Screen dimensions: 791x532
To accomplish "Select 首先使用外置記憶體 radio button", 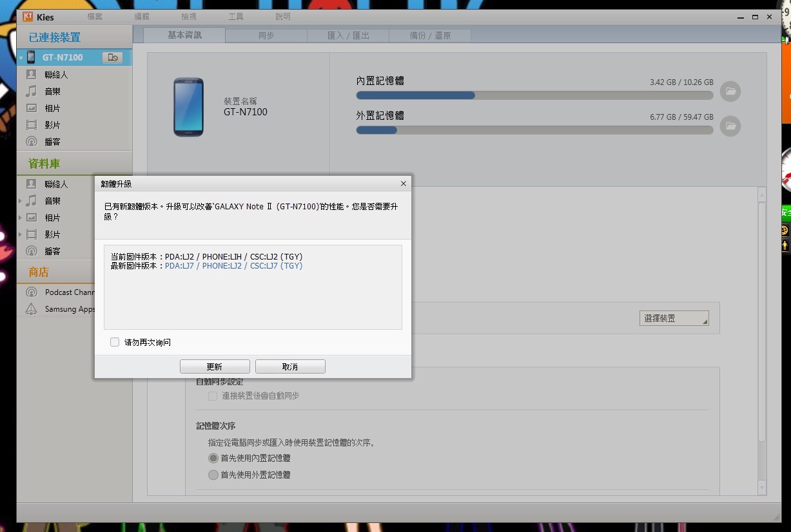I will click(x=213, y=475).
